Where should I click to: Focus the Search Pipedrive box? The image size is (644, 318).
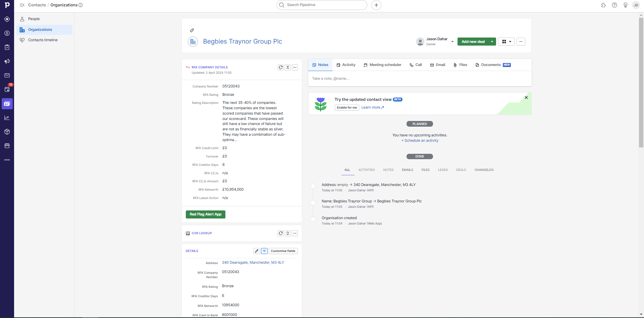click(x=322, y=5)
